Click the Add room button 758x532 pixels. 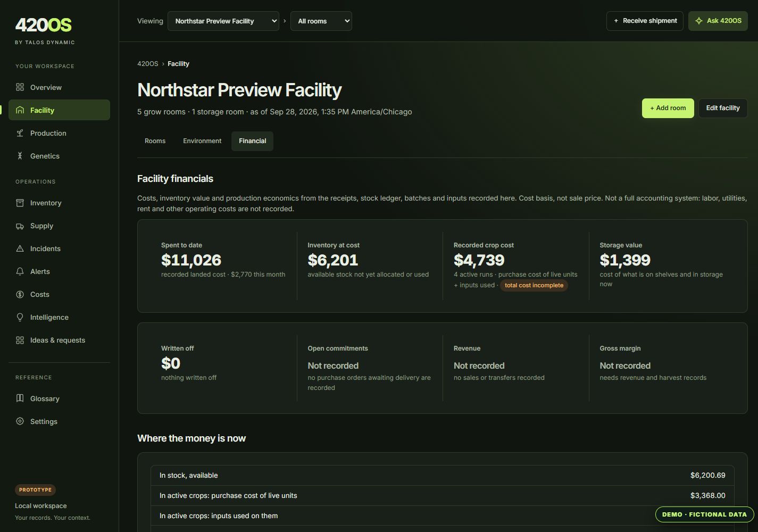[668, 108]
